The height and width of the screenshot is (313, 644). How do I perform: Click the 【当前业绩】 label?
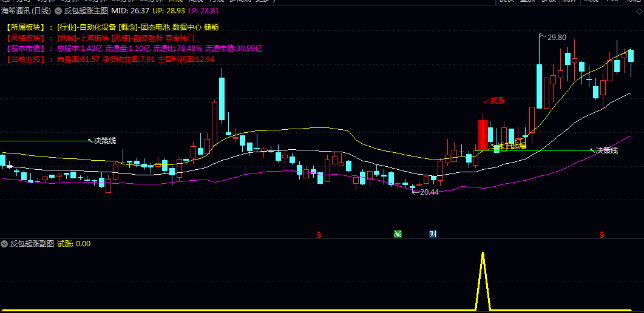25,59
